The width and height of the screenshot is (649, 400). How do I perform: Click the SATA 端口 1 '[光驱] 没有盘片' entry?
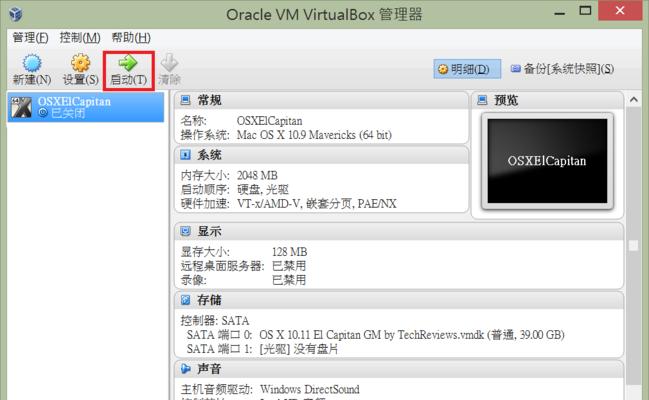[262, 349]
